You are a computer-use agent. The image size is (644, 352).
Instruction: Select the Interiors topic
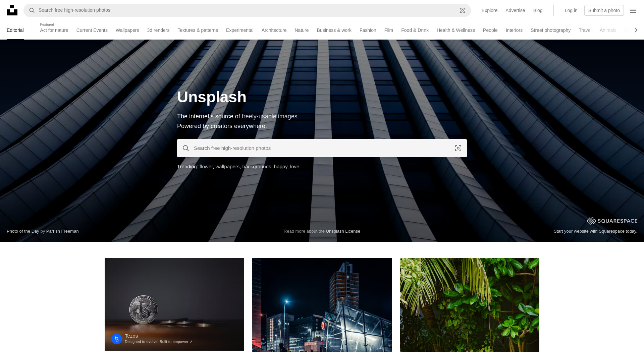tap(514, 30)
